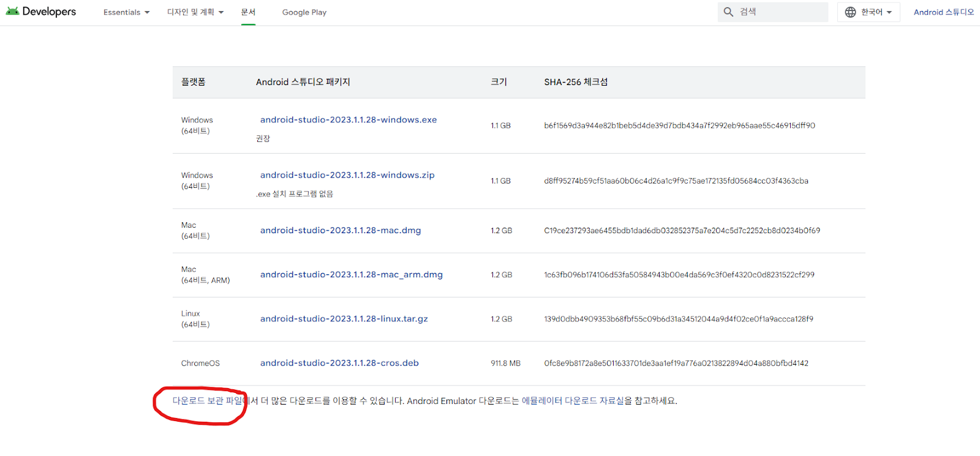
Task: Expand the Essentials menu
Action: 126,12
